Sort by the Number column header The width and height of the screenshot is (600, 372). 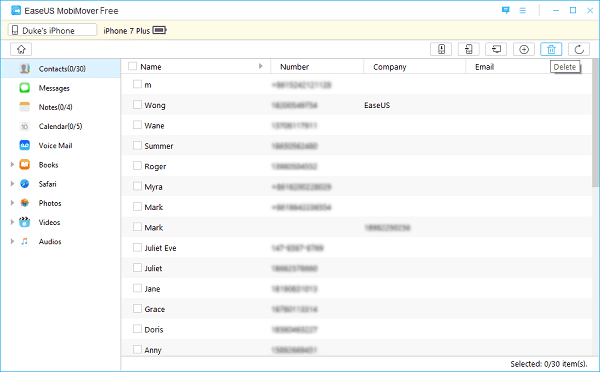pos(294,67)
